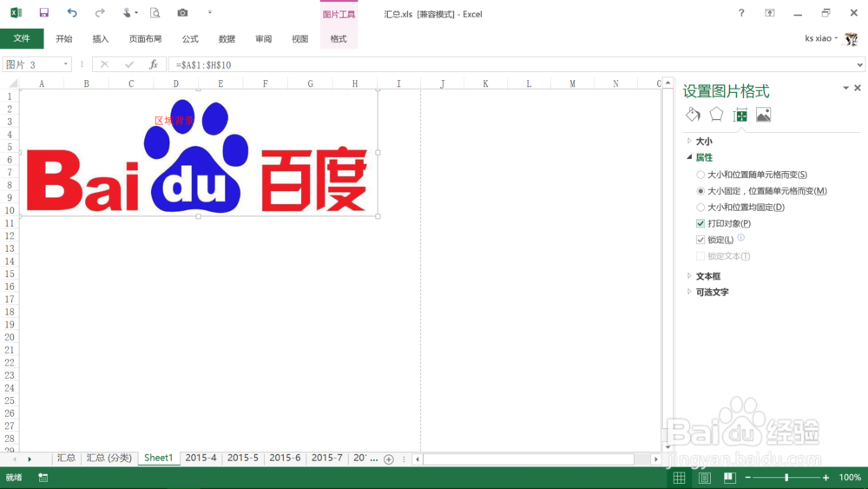Open the ks xiao account dropdown

[x=837, y=38]
